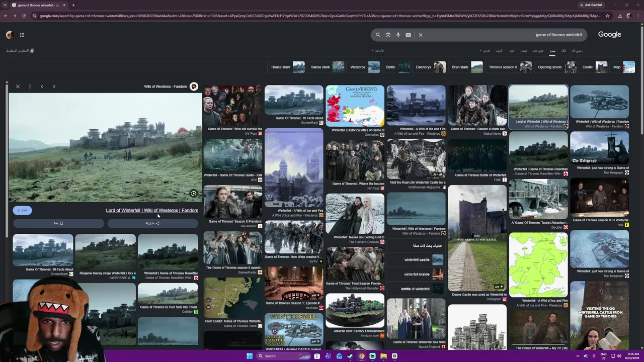
Task: Close the game of thrones winterfell tab
Action: pyautogui.click(x=64, y=5)
